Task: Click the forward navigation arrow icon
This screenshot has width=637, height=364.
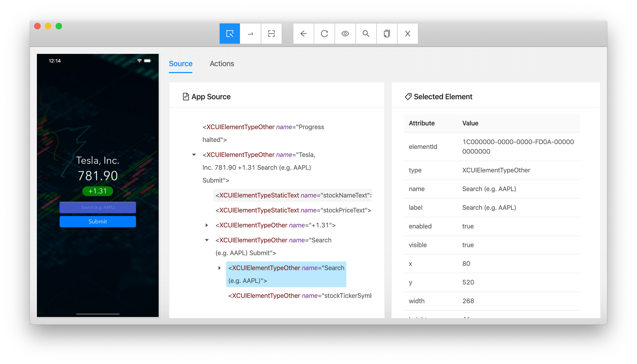Action: (x=250, y=34)
